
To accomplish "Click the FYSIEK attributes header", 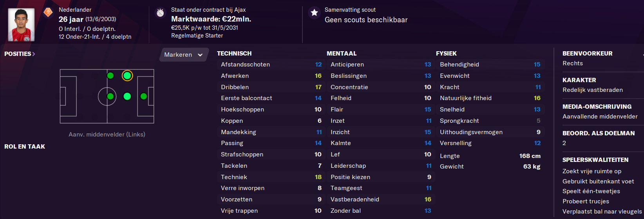I will coord(446,54).
